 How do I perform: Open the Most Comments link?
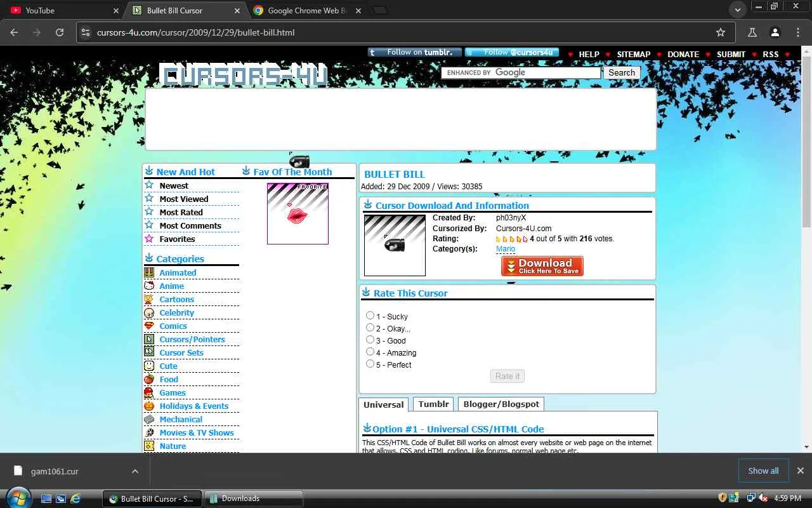click(190, 225)
